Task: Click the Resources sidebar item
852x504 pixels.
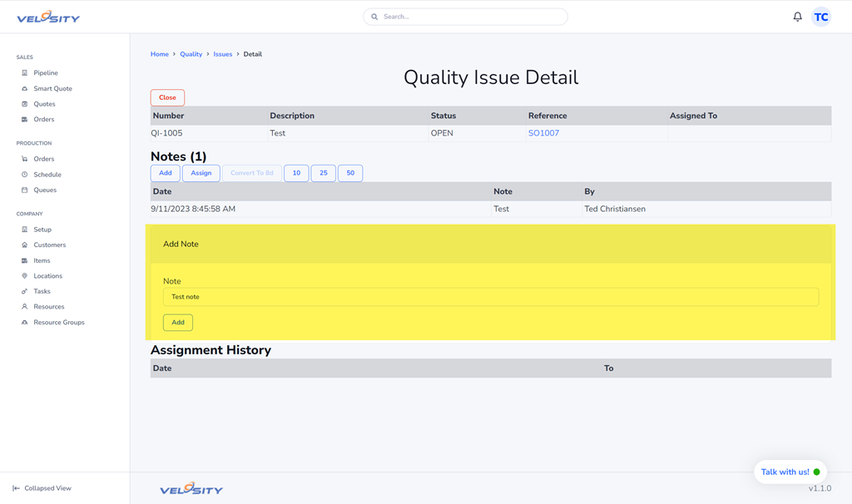Action: tap(49, 307)
